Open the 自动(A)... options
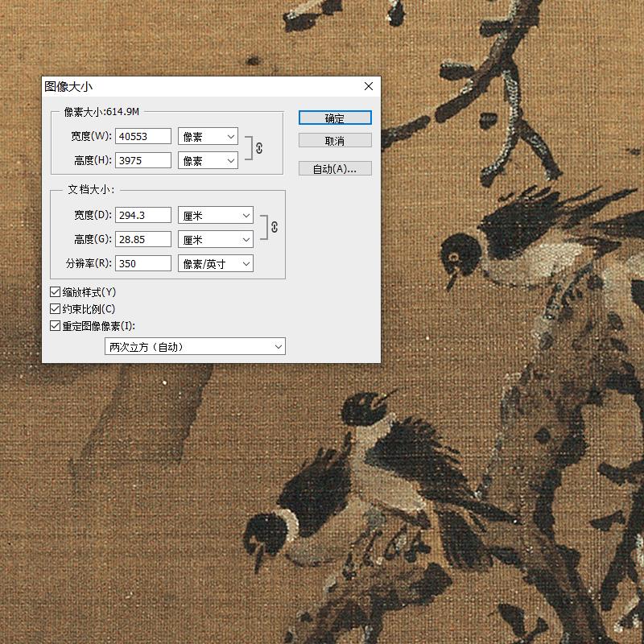644x644 pixels. pyautogui.click(x=335, y=168)
